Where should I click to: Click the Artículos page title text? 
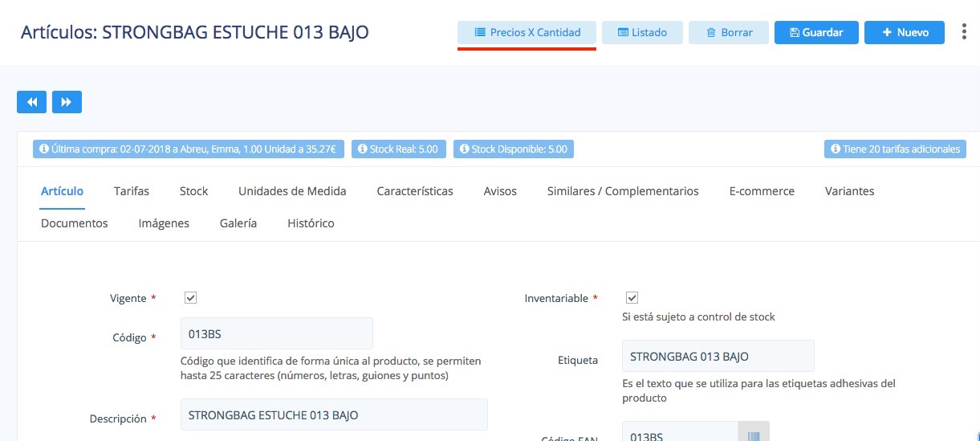coord(195,32)
